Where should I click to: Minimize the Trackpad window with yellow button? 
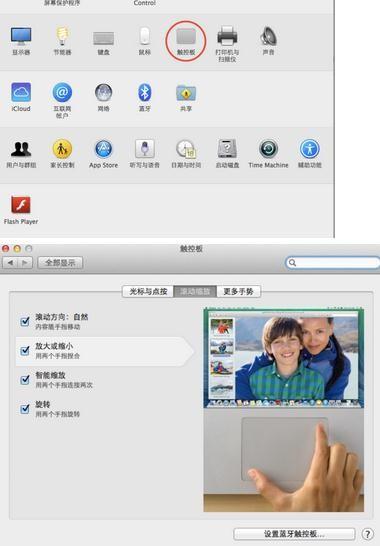17,249
